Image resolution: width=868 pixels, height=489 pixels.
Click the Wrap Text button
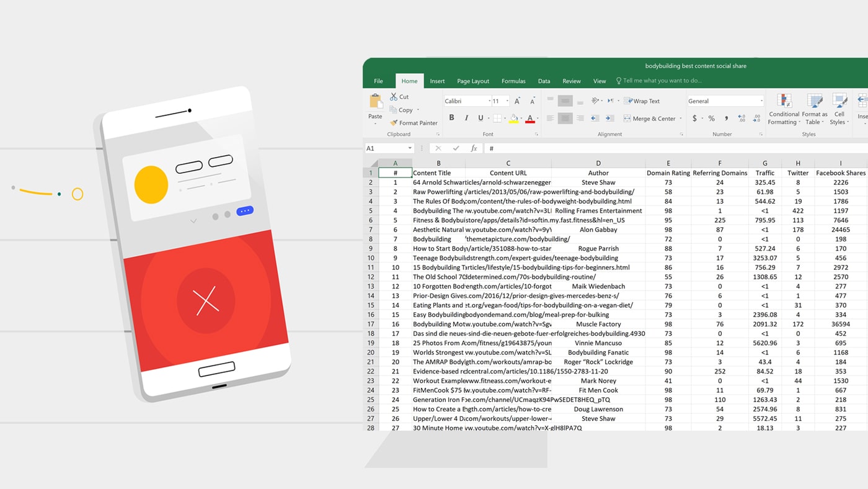642,101
